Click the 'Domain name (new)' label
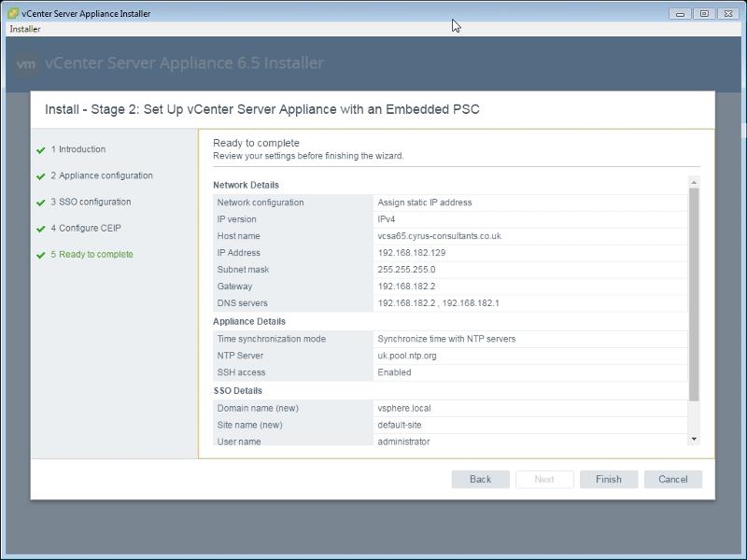The height and width of the screenshot is (560, 747). (x=258, y=408)
